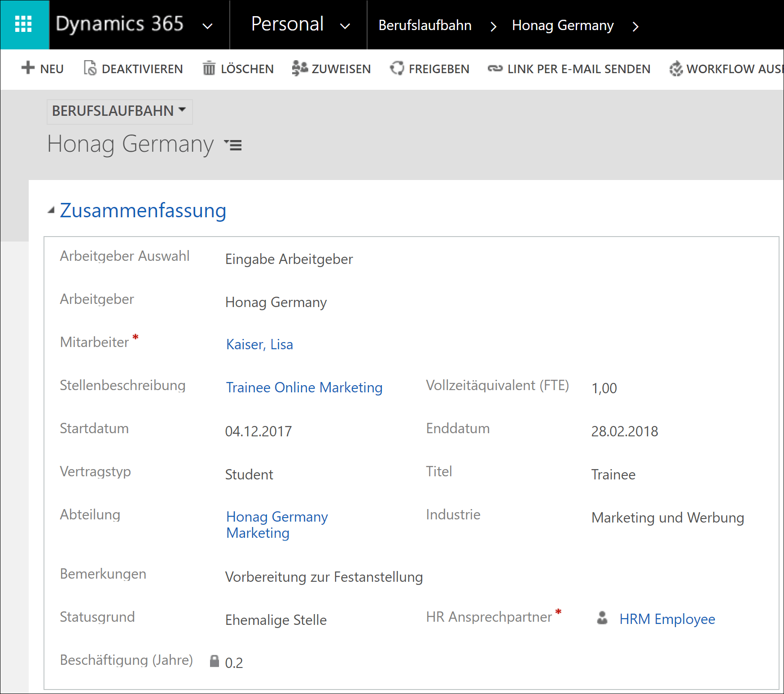Viewport: 784px width, 694px height.
Task: Click Arbeitgeber Auswahl value Eingabe Arbeitgeber
Action: coord(289,259)
